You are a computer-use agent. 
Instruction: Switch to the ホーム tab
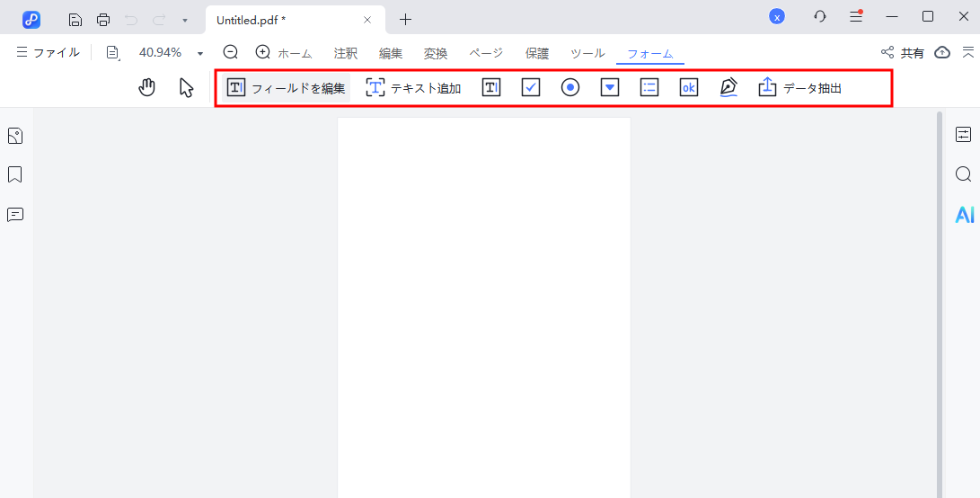[295, 54]
